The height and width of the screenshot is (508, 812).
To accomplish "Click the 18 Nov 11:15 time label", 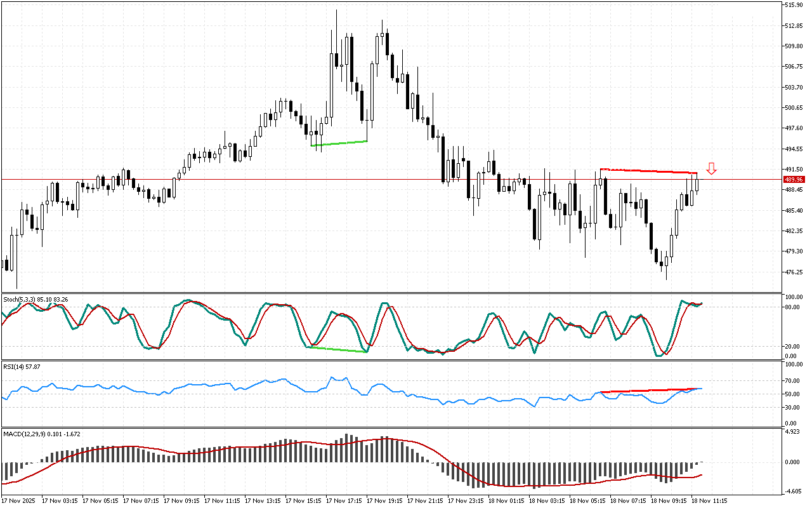I will (709, 500).
